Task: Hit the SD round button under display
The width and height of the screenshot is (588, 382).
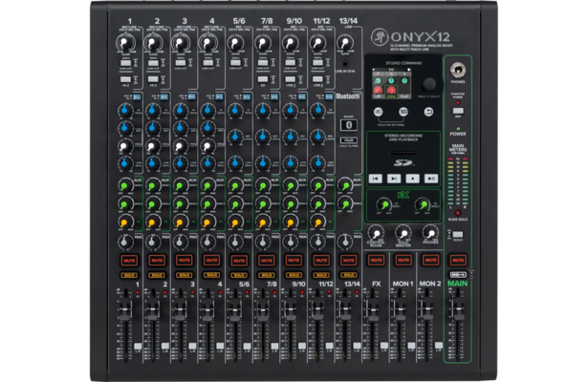Action: pyautogui.click(x=403, y=112)
